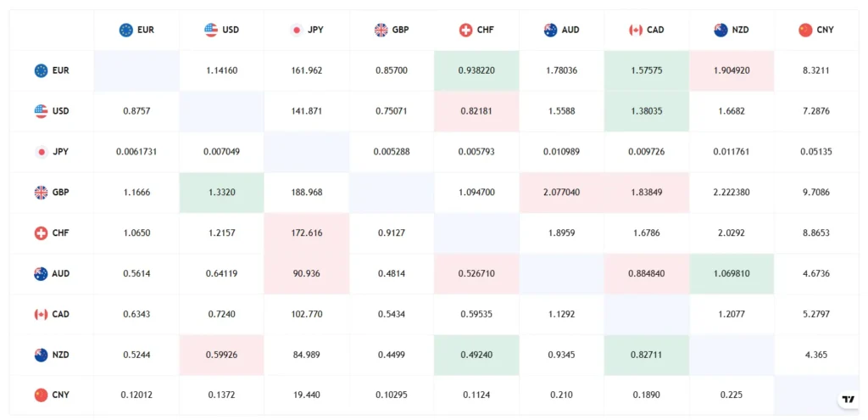Viewport: 868px width, 420px height.
Task: Click the EUR flag icon in column header
Action: point(126,30)
